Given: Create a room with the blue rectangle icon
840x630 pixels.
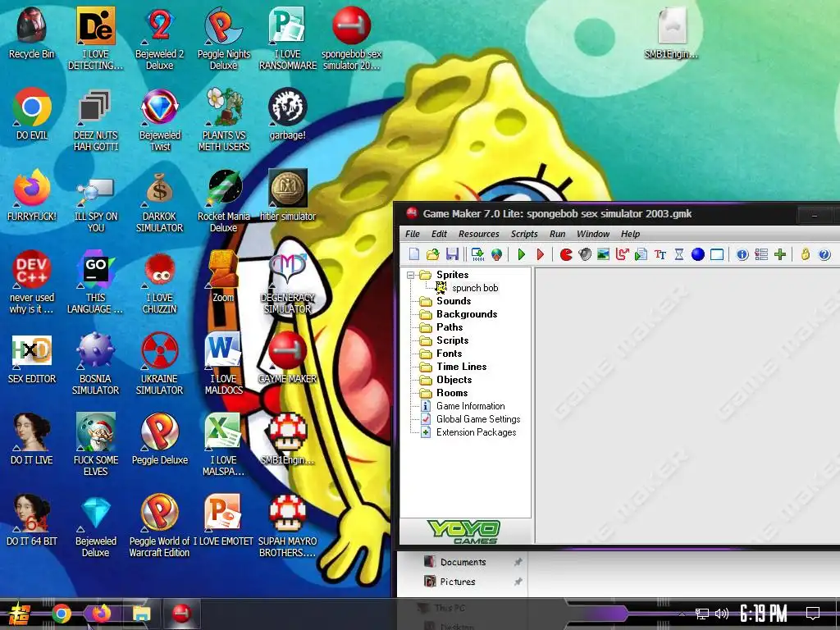Looking at the screenshot, I should (x=717, y=254).
